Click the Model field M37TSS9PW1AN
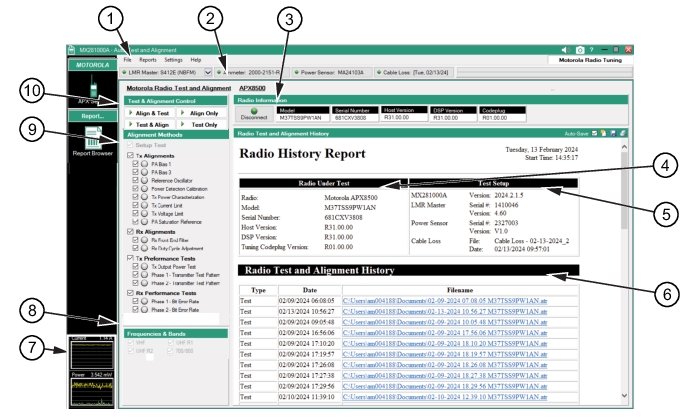The image size is (694, 420). (x=303, y=118)
